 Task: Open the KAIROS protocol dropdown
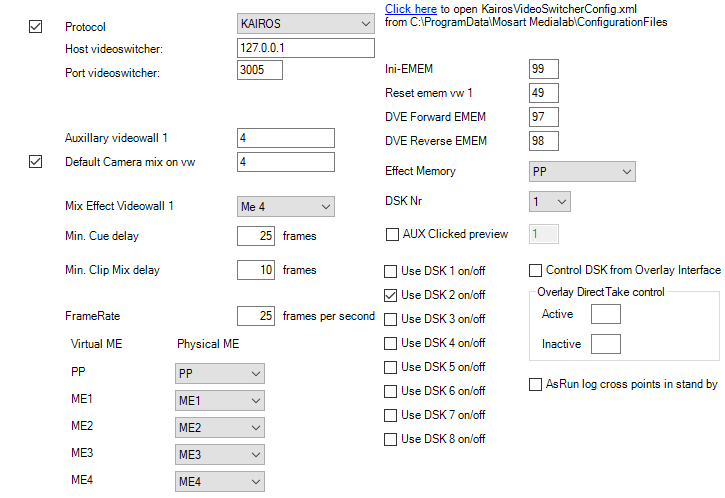tap(305, 23)
